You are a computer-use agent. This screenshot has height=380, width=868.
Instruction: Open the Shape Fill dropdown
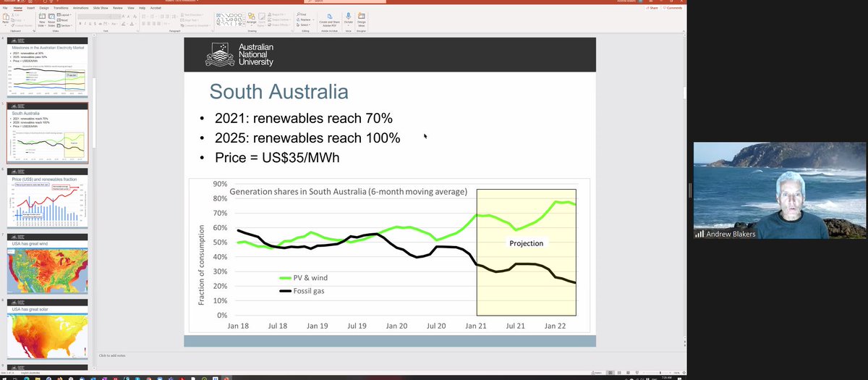[x=278, y=14]
